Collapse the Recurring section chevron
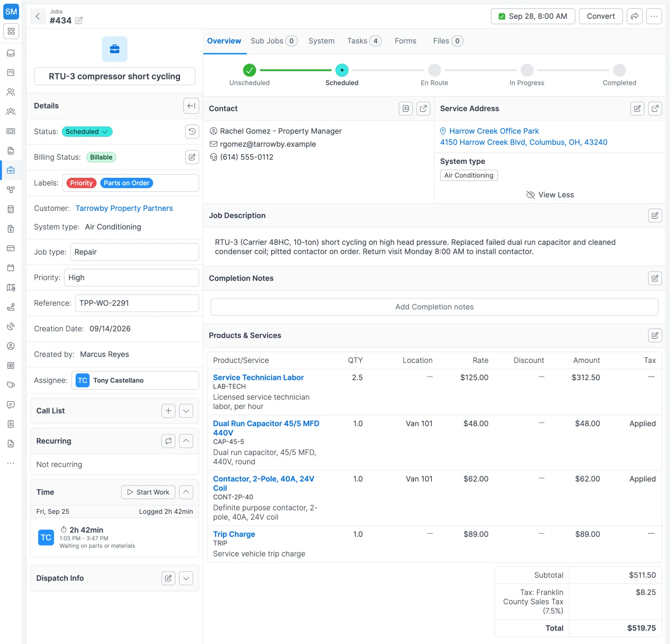Viewport: 670px width, 644px height. coord(186,441)
